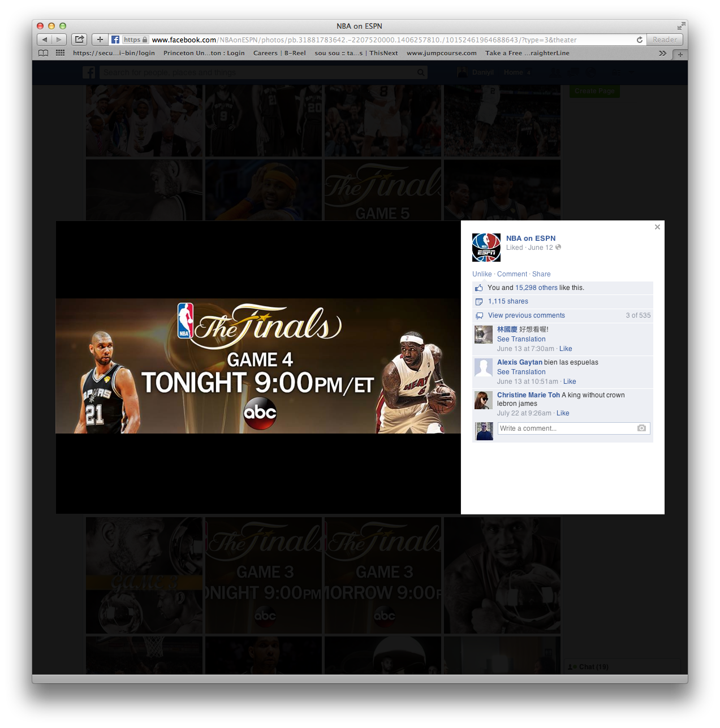Click the Game 4 Finals photo

tap(258, 366)
